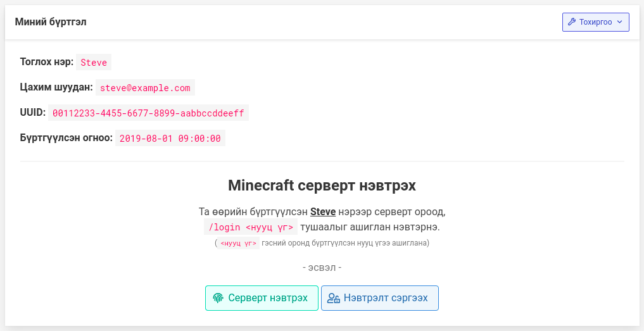Click the Бүртгүүлсэн огноо label

[x=66, y=137]
